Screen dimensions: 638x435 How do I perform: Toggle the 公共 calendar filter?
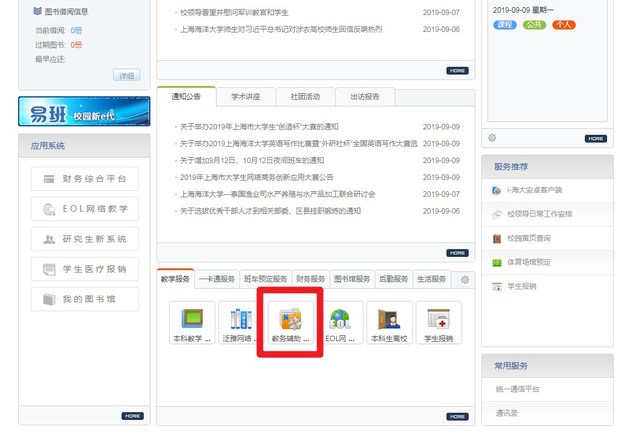[534, 23]
